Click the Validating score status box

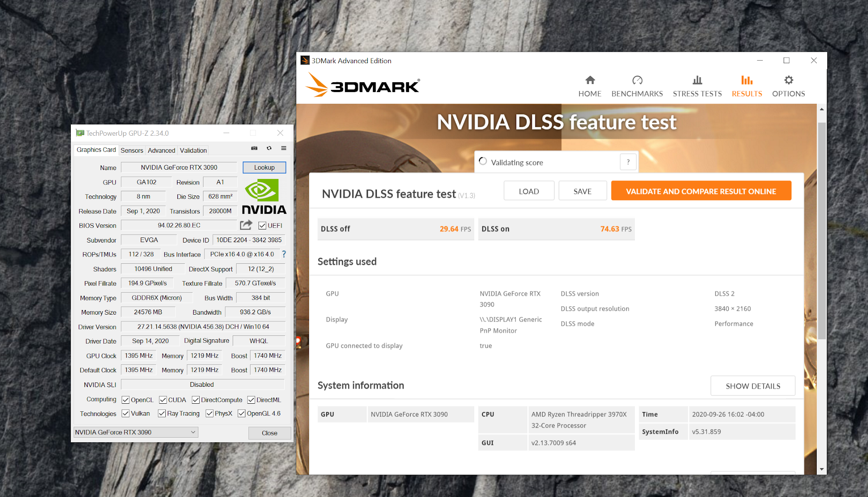(556, 162)
